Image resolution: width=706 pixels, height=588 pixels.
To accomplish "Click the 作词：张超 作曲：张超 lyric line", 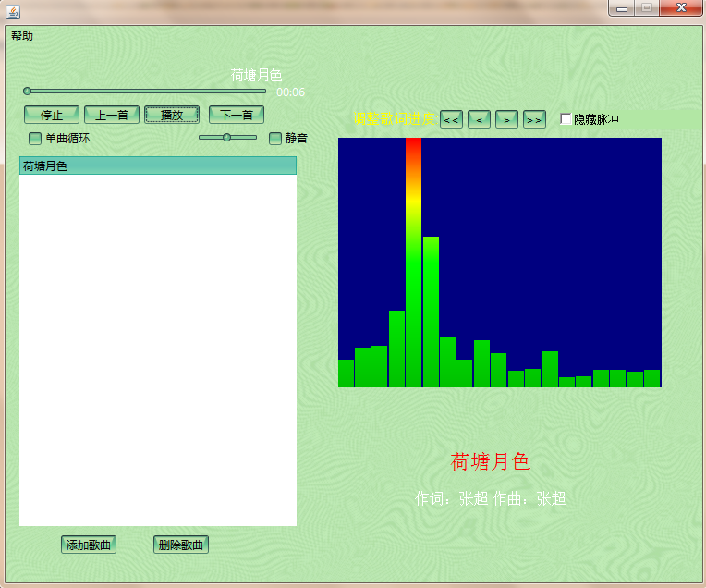I will pos(490,499).
